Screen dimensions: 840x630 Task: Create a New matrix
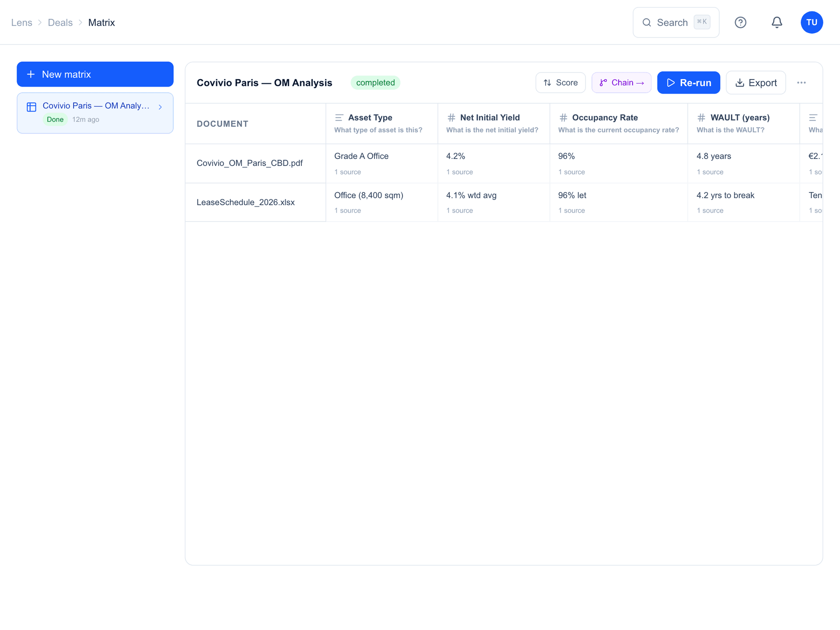(x=95, y=74)
